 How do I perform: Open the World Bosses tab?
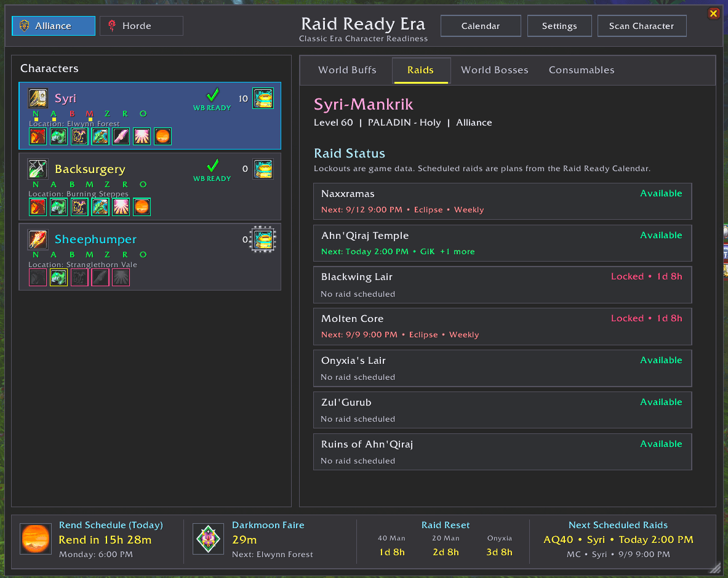tap(495, 70)
